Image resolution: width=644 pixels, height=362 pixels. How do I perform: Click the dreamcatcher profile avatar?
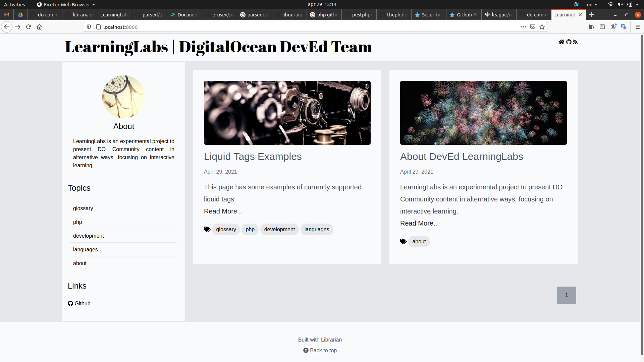124,97
